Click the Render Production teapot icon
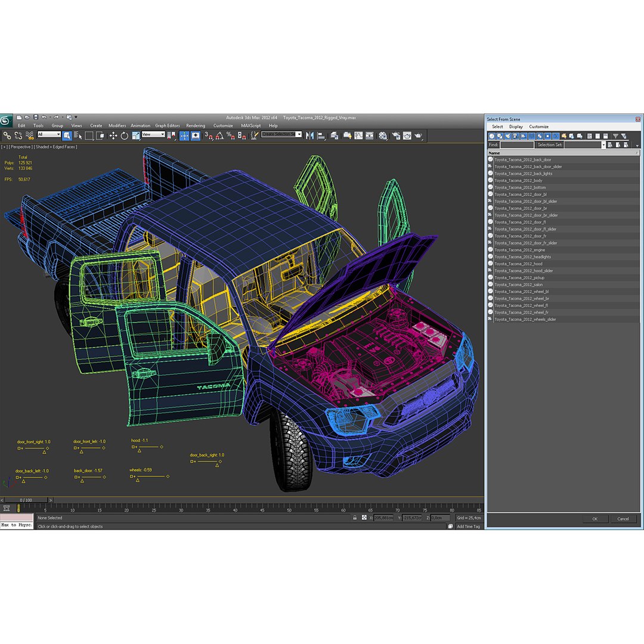 click(x=419, y=135)
